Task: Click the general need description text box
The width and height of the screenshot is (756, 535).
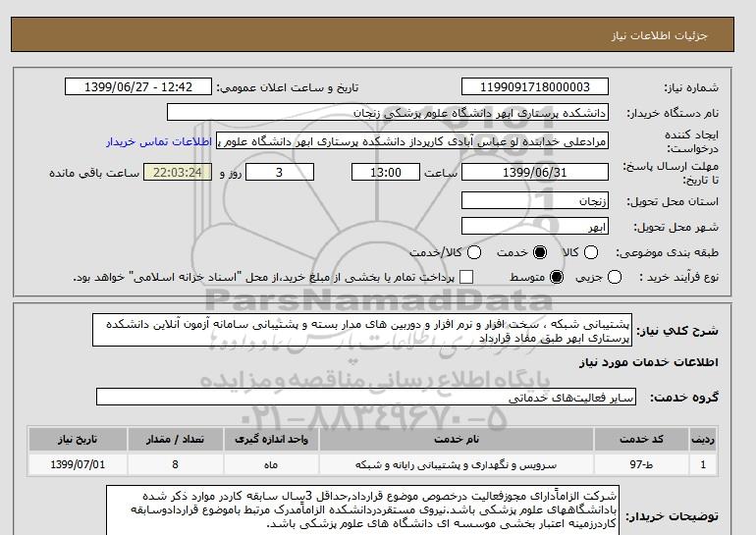Action: (x=362, y=330)
